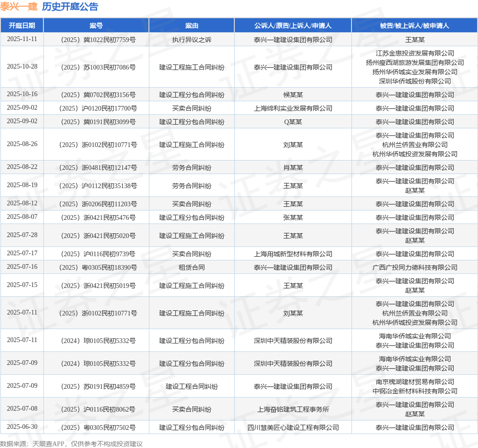Select the 被告/被上诉人/被申请人 column header
Screen dimensions: 478x448
pyautogui.click(x=415, y=26)
